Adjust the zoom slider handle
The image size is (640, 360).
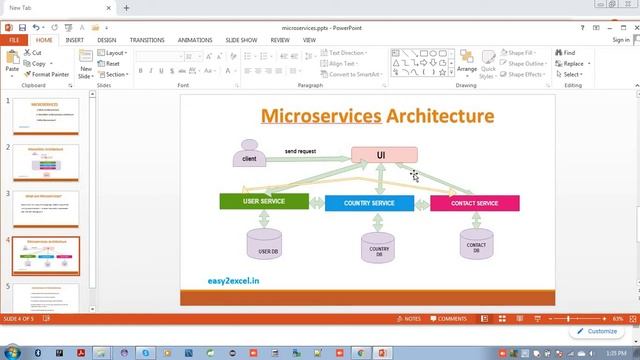point(568,319)
